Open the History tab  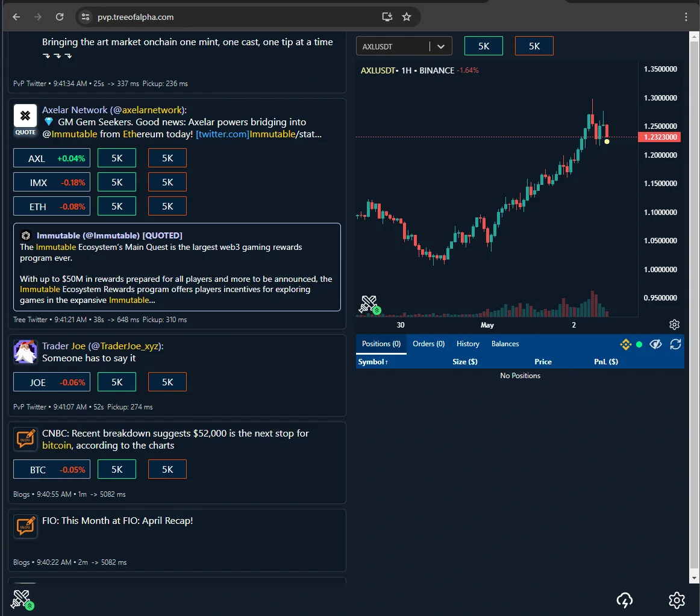coord(468,344)
